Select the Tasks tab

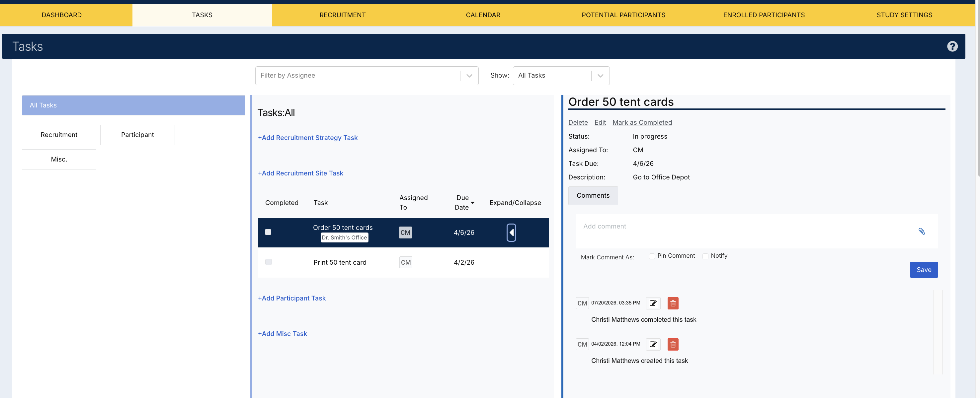(x=202, y=15)
